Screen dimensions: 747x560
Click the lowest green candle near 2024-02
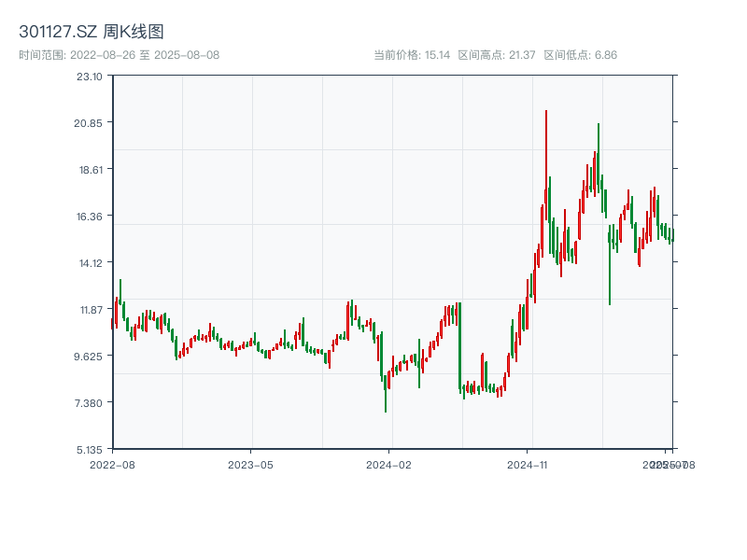point(386,407)
